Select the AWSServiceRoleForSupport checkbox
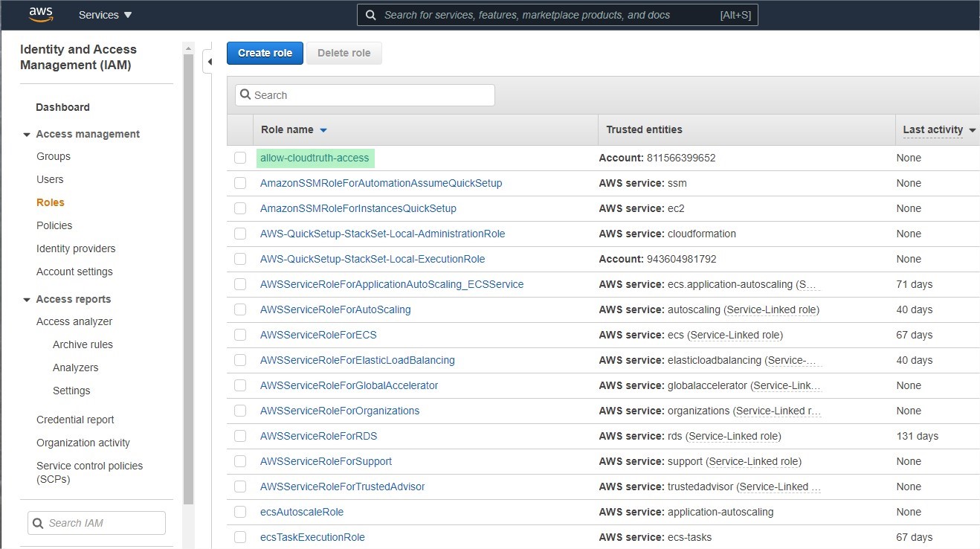The height and width of the screenshot is (549, 980). pyautogui.click(x=240, y=461)
